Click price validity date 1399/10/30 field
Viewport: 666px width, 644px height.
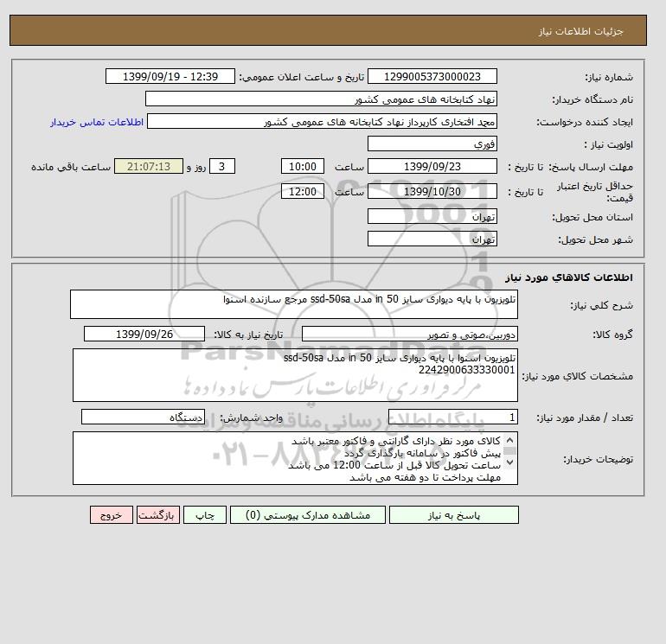coord(432,191)
